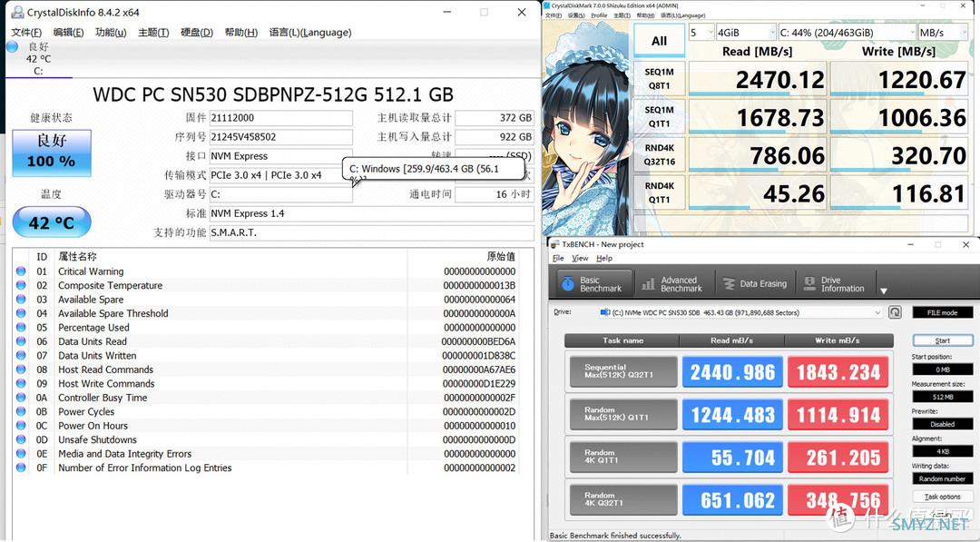Open the Help menu in TxBENCH
This screenshot has width=980, height=542.
click(604, 258)
